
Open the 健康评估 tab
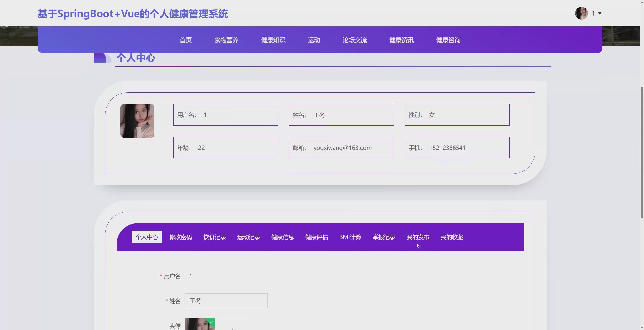316,237
